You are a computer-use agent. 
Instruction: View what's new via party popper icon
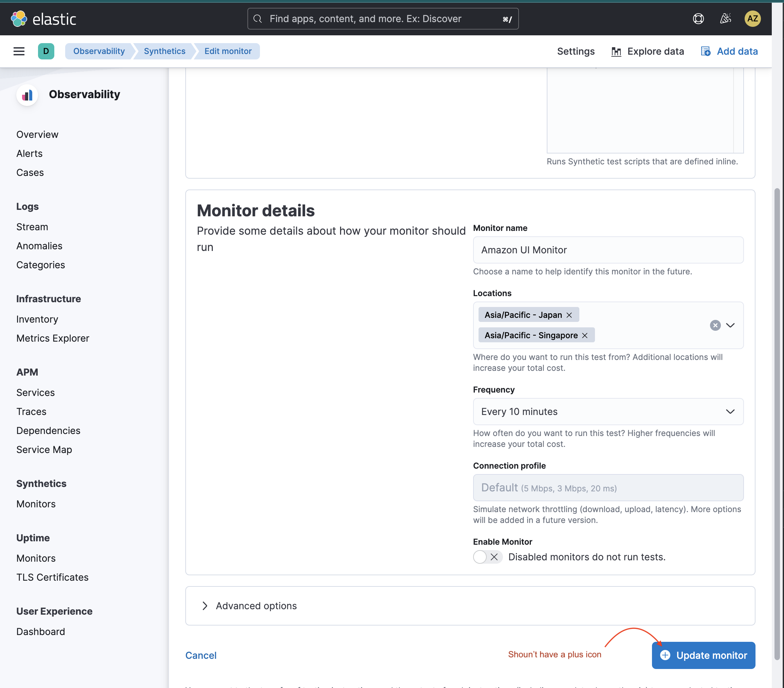[x=725, y=18]
